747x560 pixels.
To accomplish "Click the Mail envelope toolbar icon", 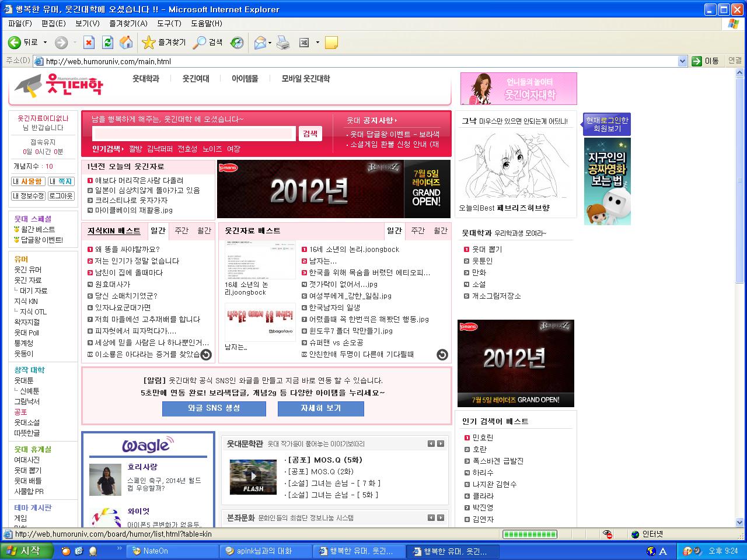I will [x=260, y=43].
